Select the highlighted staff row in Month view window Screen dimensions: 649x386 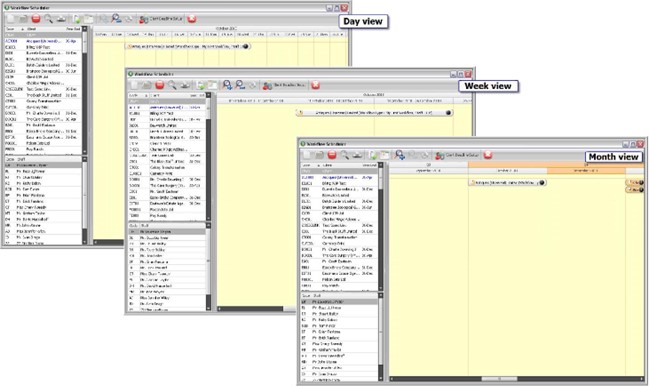click(339, 302)
